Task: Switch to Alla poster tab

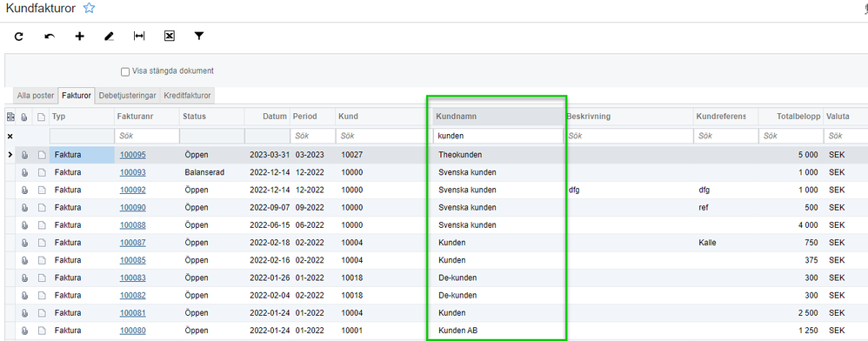Action: pos(36,96)
